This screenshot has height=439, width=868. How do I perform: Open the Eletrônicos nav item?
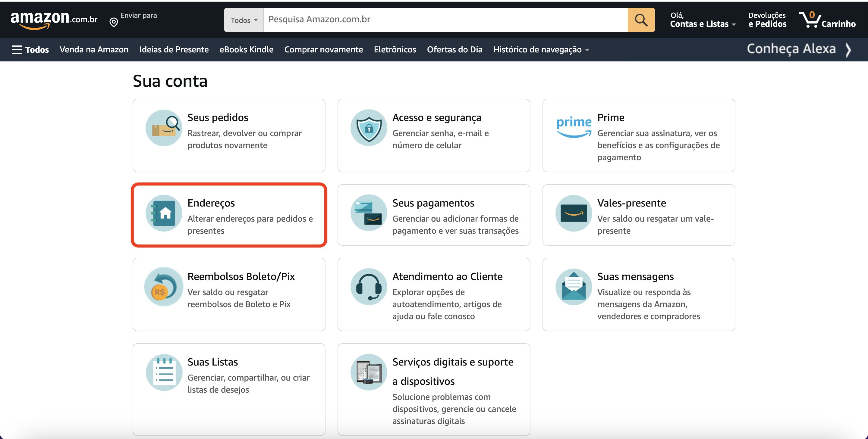tap(395, 49)
